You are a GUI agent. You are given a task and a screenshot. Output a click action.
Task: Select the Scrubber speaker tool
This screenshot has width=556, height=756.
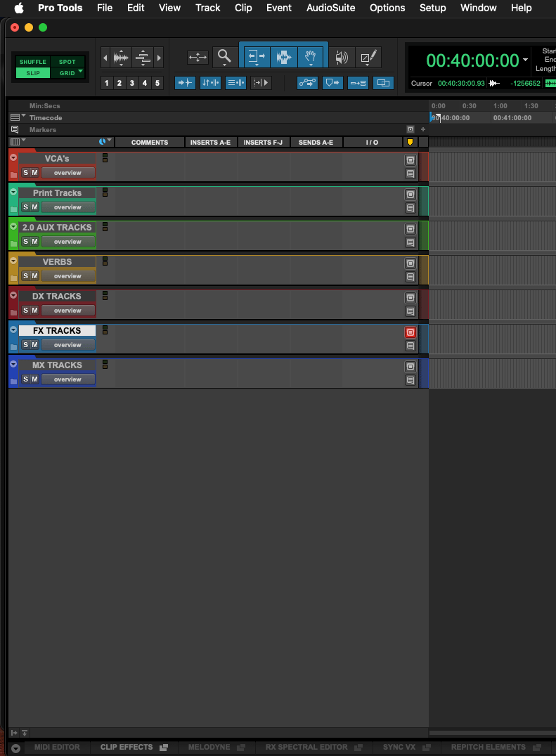[x=342, y=58]
